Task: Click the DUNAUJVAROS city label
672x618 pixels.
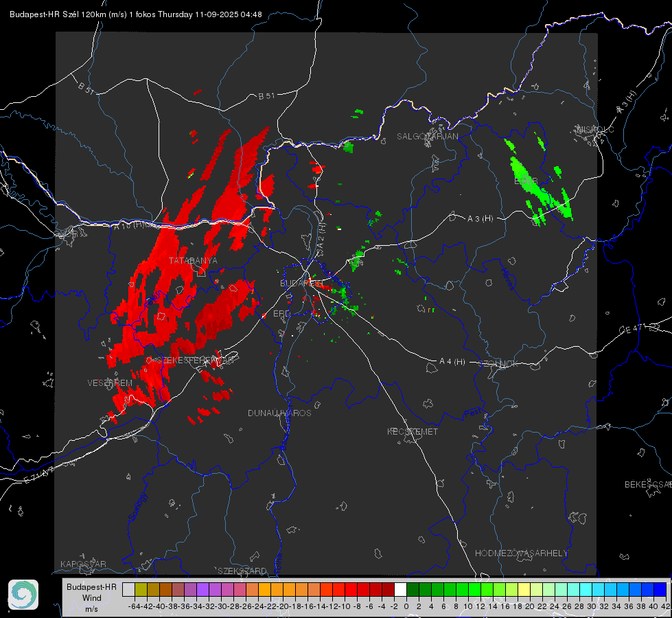Action: 279,413
